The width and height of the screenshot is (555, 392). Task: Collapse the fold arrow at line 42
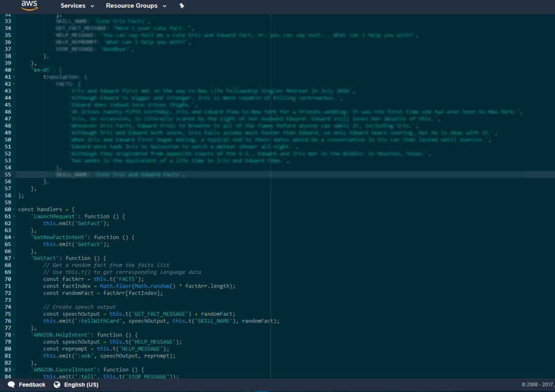pyautogui.click(x=14, y=84)
